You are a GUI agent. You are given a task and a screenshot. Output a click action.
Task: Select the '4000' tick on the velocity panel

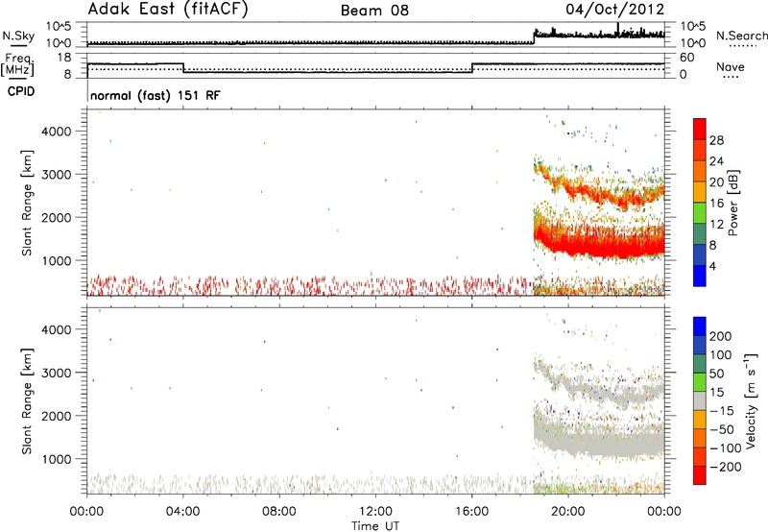57,329
